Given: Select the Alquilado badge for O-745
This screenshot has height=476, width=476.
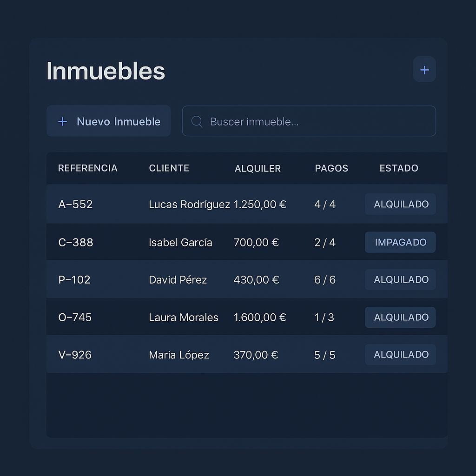Looking at the screenshot, I should 400,317.
